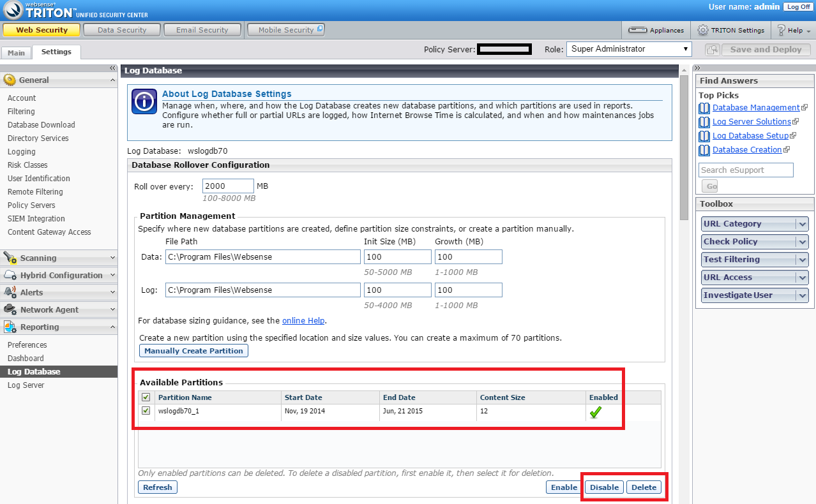Click the green Enabled checkmark for wslogdb70_1
Image resolution: width=816 pixels, height=504 pixels.
[x=595, y=413]
